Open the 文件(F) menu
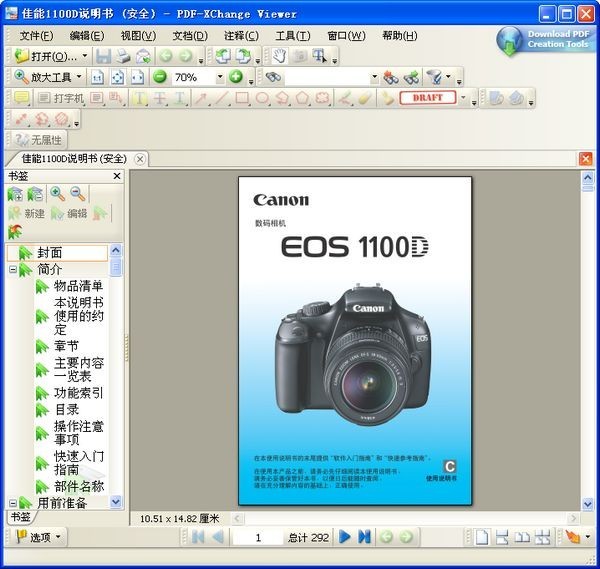Image resolution: width=600 pixels, height=569 pixels. point(36,36)
